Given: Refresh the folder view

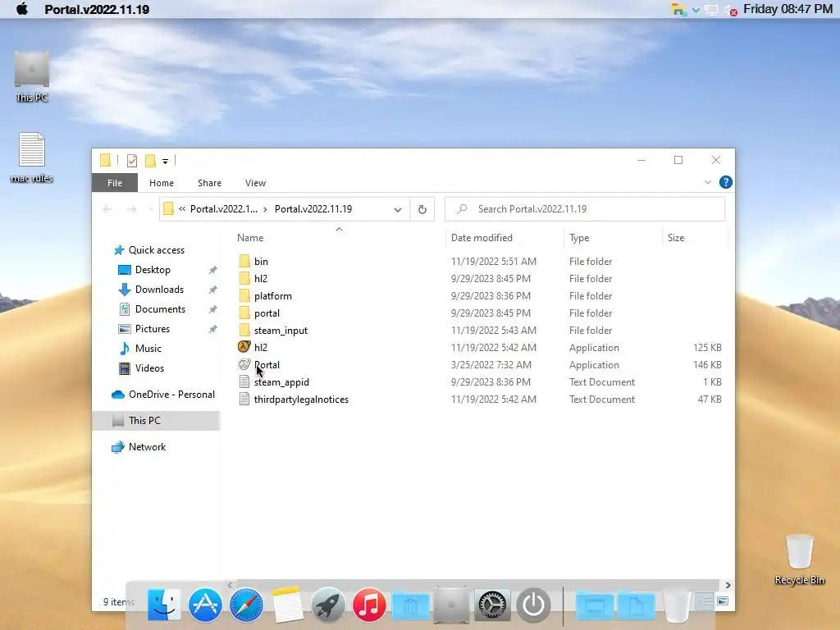Looking at the screenshot, I should click(x=422, y=209).
